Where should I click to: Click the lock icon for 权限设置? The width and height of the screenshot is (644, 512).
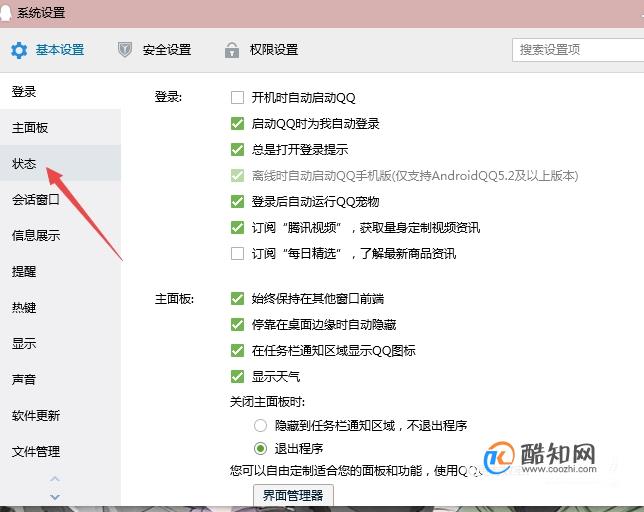(232, 50)
